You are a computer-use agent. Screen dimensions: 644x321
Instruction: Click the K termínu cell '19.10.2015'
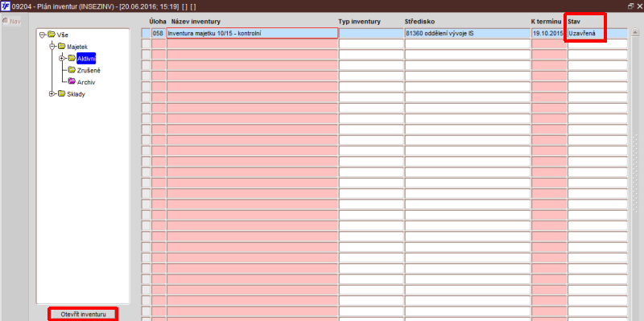[549, 33]
